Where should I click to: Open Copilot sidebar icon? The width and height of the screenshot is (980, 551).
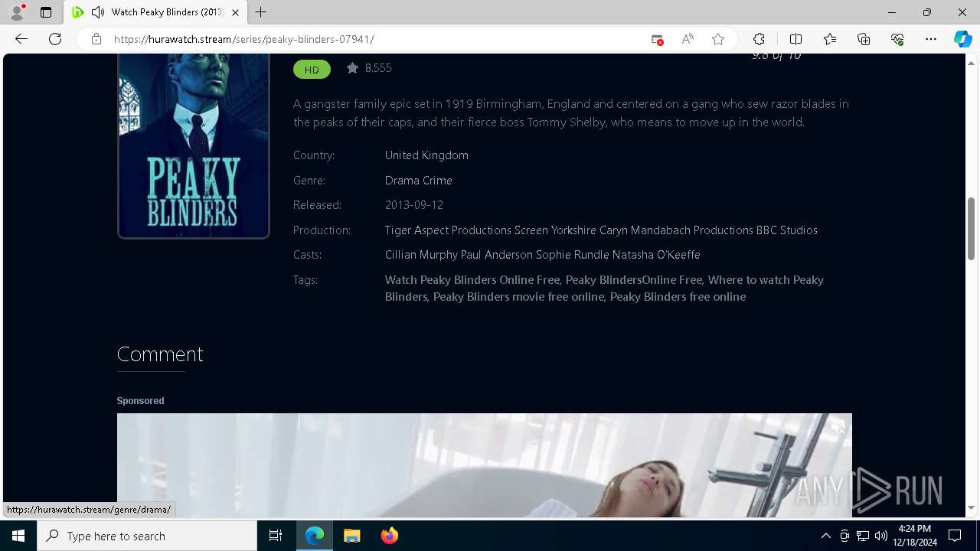pyautogui.click(x=962, y=39)
